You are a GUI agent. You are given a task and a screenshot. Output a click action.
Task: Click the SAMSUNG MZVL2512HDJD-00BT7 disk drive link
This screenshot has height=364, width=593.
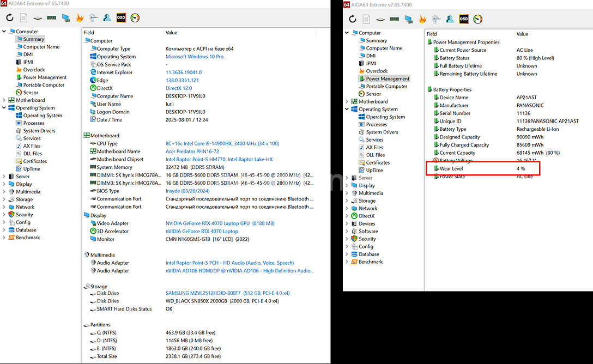tap(228, 293)
